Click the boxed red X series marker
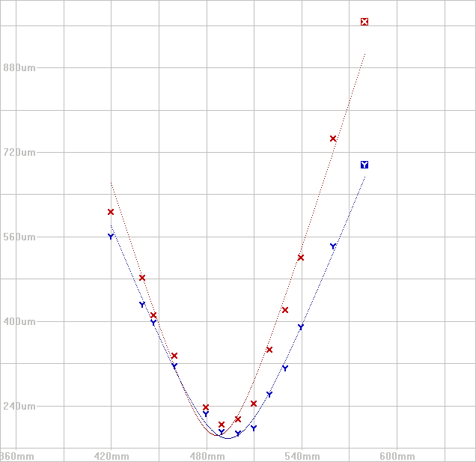Viewport: 476px width, 462px height. (x=364, y=22)
